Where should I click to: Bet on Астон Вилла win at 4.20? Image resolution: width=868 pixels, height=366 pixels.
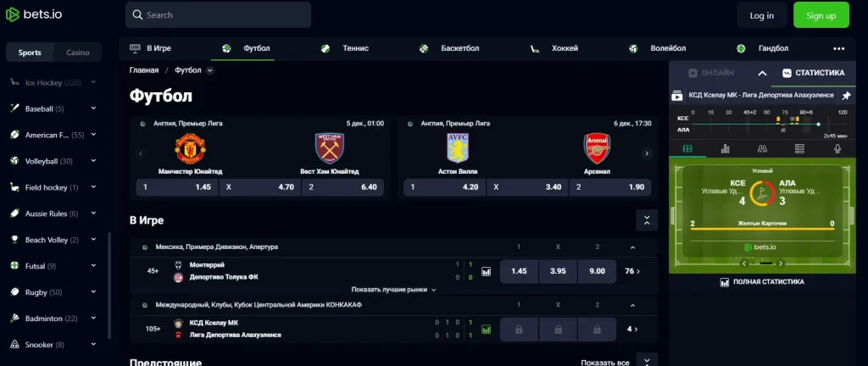444,187
